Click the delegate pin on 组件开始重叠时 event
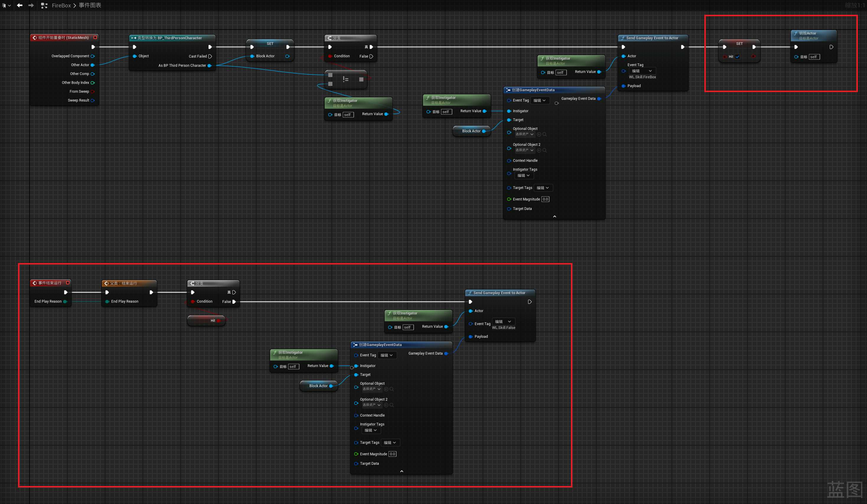The image size is (867, 504). tap(95, 37)
